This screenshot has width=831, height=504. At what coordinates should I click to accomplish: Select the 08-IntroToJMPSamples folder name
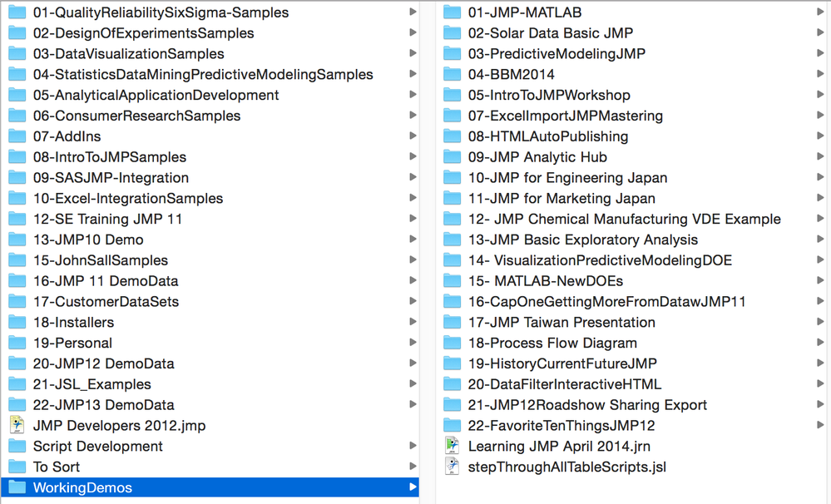(x=110, y=157)
